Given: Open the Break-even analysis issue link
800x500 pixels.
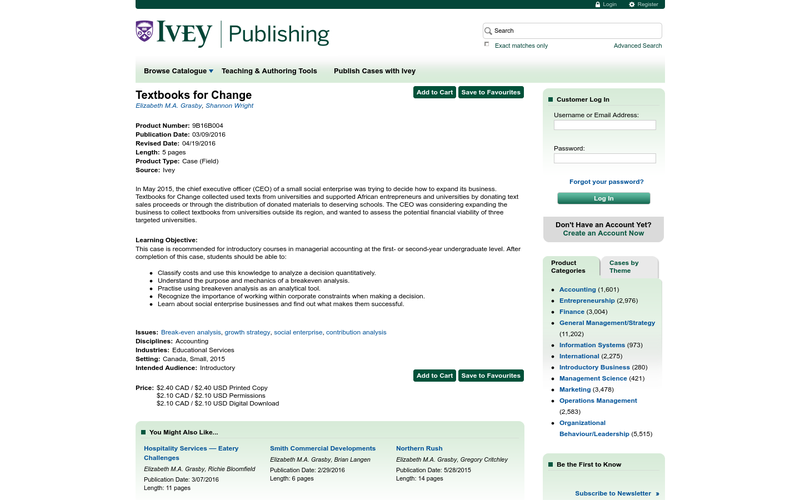Looking at the screenshot, I should 191,332.
